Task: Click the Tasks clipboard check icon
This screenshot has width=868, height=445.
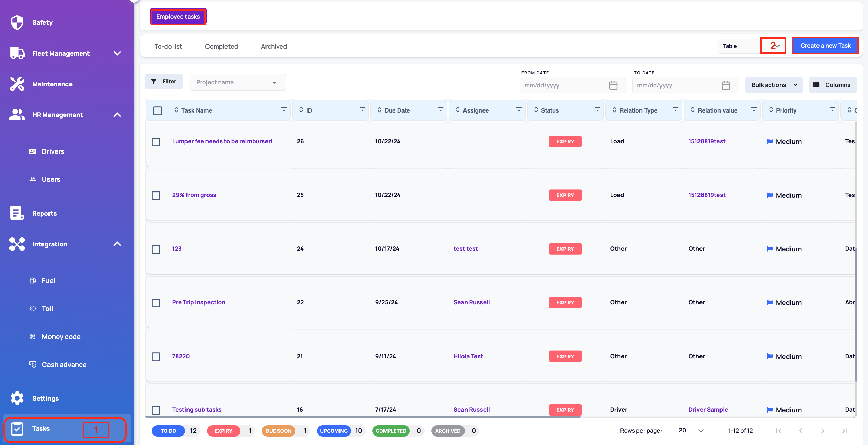Action: [17, 429]
